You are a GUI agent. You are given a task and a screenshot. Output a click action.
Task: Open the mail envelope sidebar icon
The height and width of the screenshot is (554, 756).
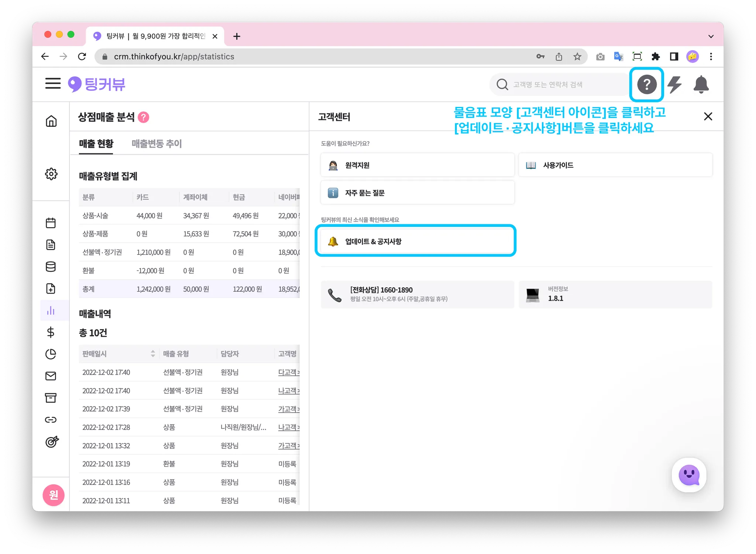point(51,376)
